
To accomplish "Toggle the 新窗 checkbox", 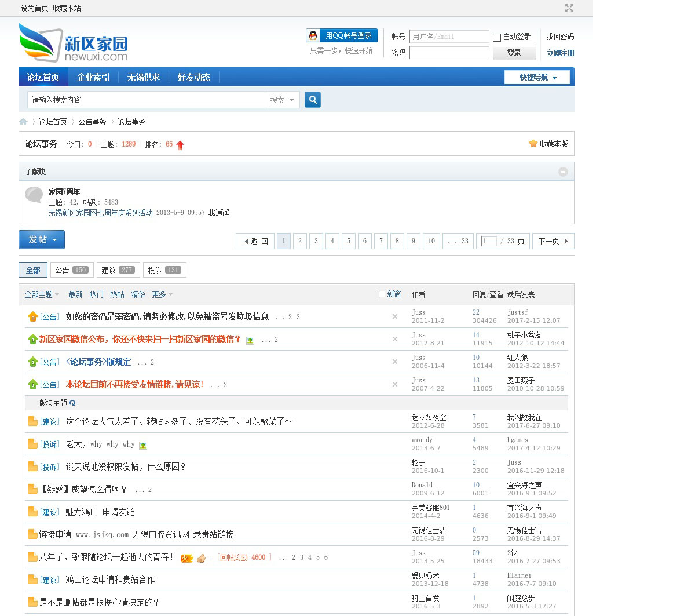I will tap(382, 294).
